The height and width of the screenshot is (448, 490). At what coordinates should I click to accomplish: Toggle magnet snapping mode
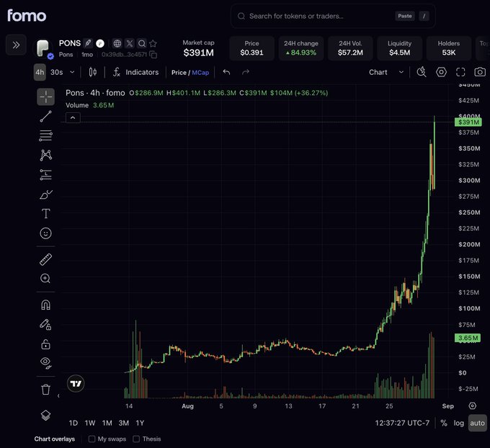(45, 305)
